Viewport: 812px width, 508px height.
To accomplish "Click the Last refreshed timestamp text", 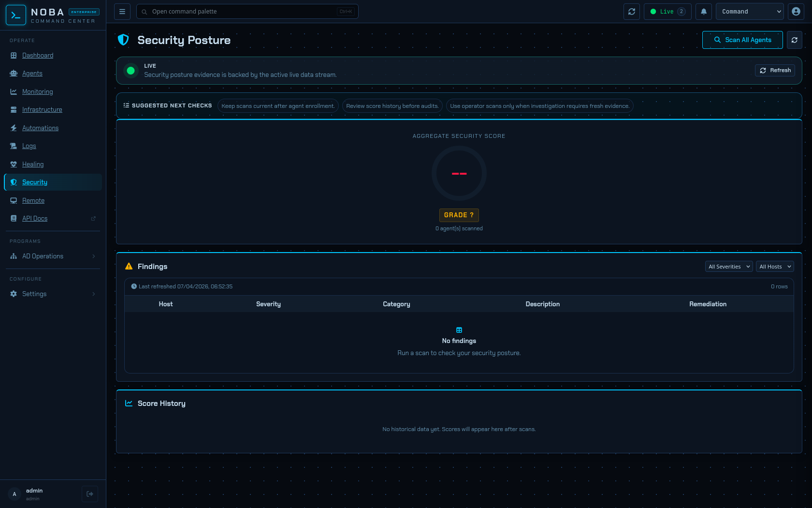I will [x=186, y=287].
